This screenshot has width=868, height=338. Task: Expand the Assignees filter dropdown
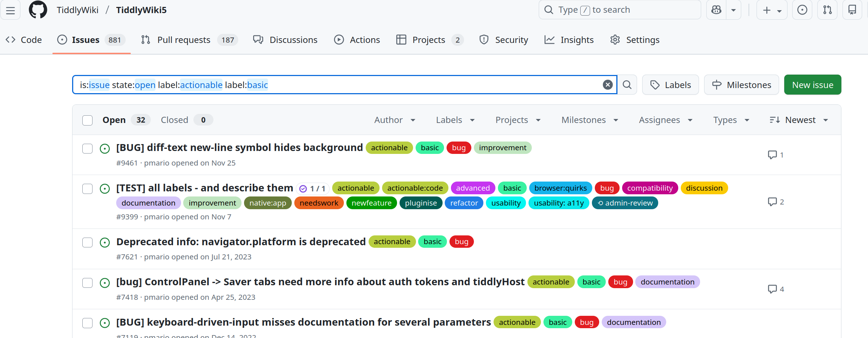click(665, 120)
